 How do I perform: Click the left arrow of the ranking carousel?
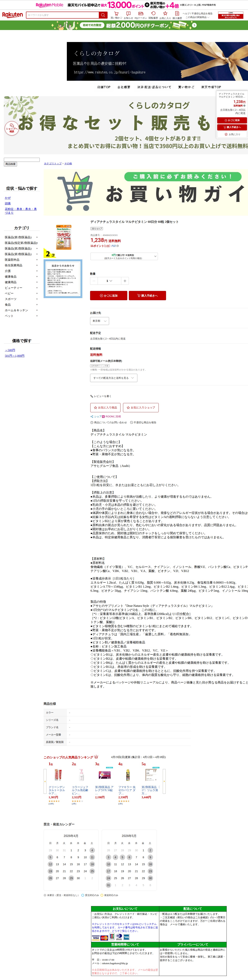click(x=45, y=781)
